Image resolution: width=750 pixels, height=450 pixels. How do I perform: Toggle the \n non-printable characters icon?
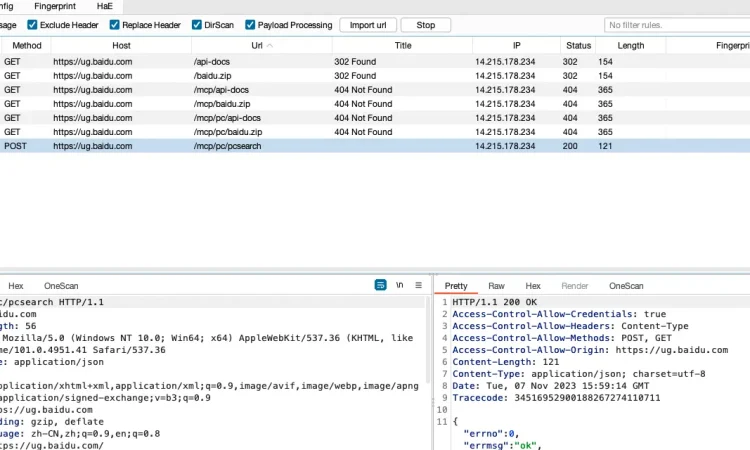[399, 285]
